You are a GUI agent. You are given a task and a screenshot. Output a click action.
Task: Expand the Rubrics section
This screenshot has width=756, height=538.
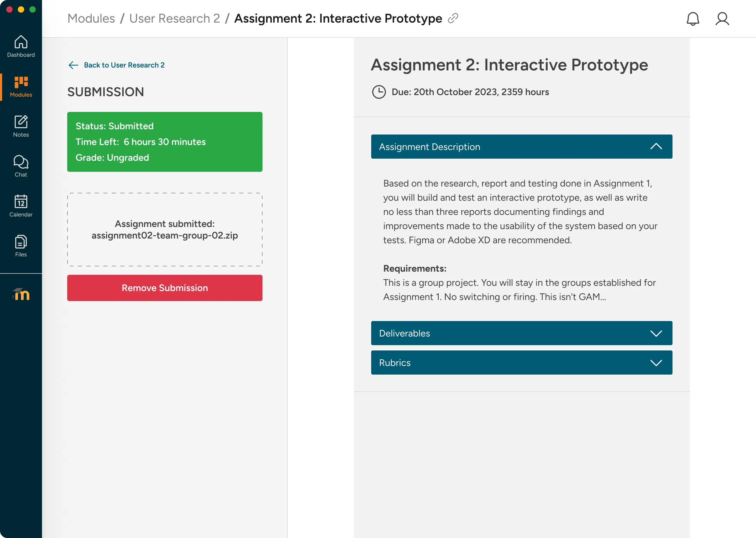coord(521,363)
